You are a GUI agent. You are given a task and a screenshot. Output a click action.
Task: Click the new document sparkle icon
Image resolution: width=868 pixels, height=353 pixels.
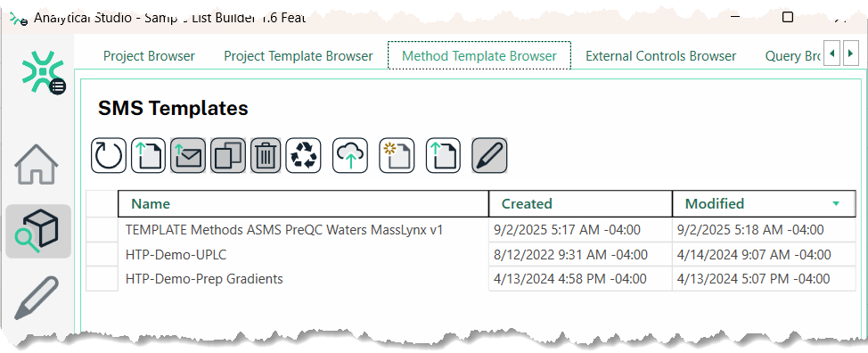click(397, 155)
